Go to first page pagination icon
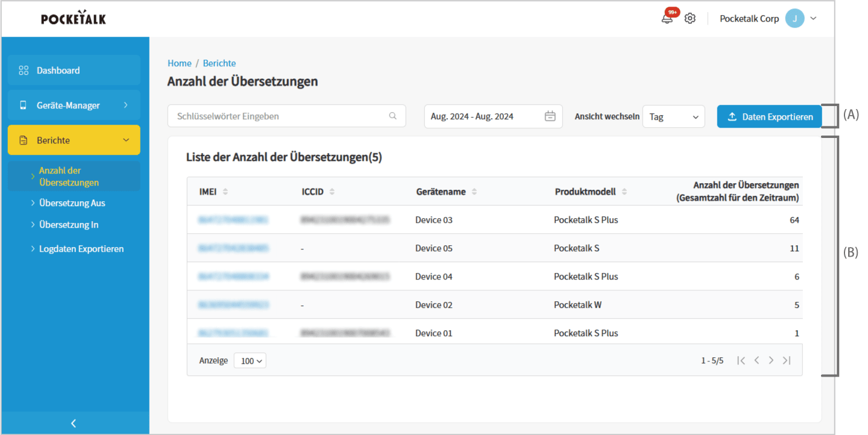Image resolution: width=868 pixels, height=435 pixels. [741, 360]
